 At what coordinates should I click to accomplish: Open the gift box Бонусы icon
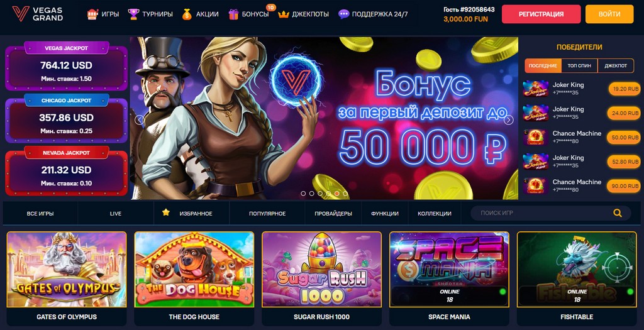[234, 14]
